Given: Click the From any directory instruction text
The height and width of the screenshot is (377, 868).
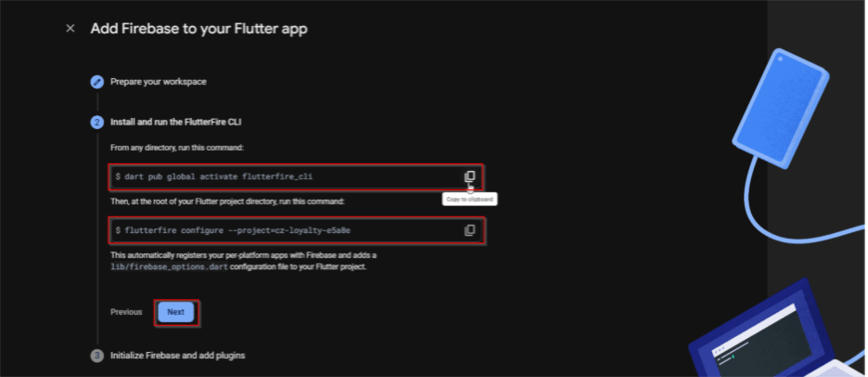Looking at the screenshot, I should point(176,148).
